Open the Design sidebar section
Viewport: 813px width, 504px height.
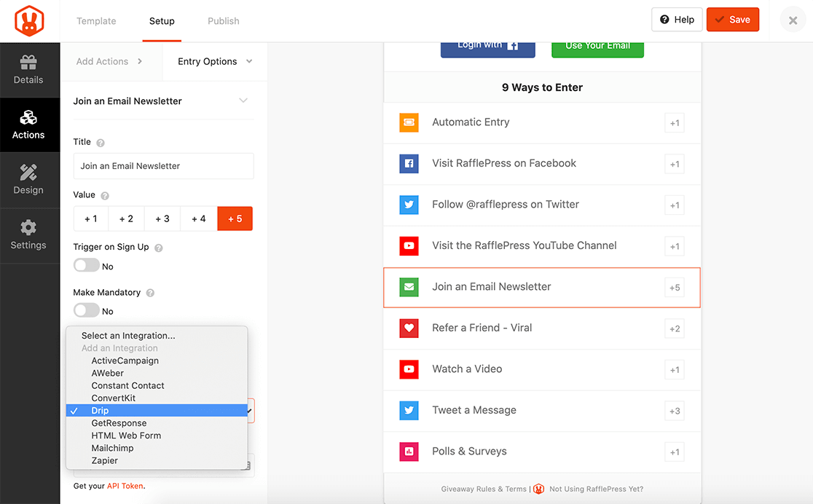(28, 180)
